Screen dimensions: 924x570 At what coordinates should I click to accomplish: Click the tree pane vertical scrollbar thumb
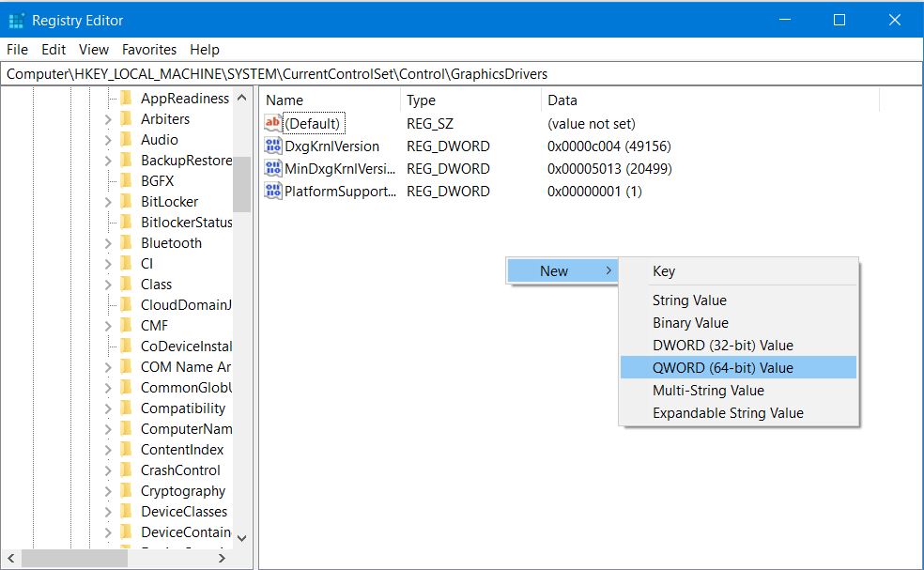pos(241,184)
